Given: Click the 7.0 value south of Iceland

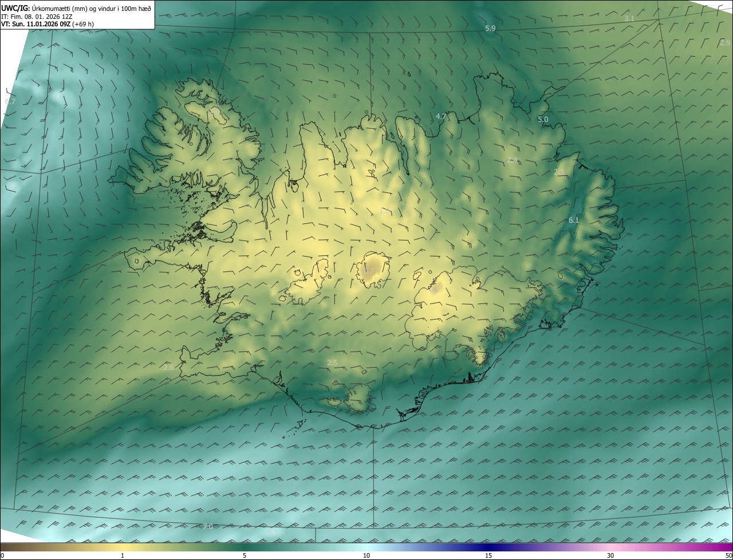Looking at the screenshot, I should click(208, 526).
